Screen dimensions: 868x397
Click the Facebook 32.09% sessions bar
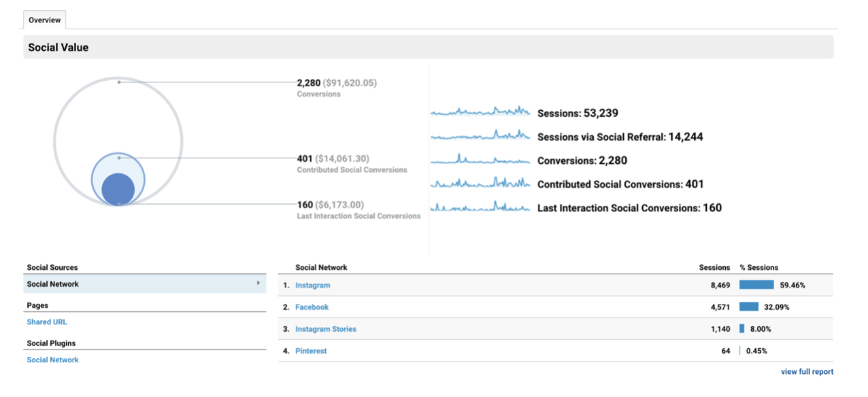pos(748,307)
